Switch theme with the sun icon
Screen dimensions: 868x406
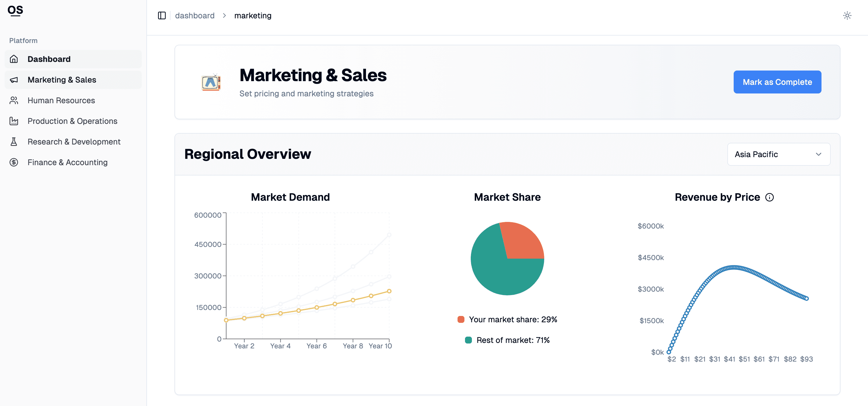(847, 15)
